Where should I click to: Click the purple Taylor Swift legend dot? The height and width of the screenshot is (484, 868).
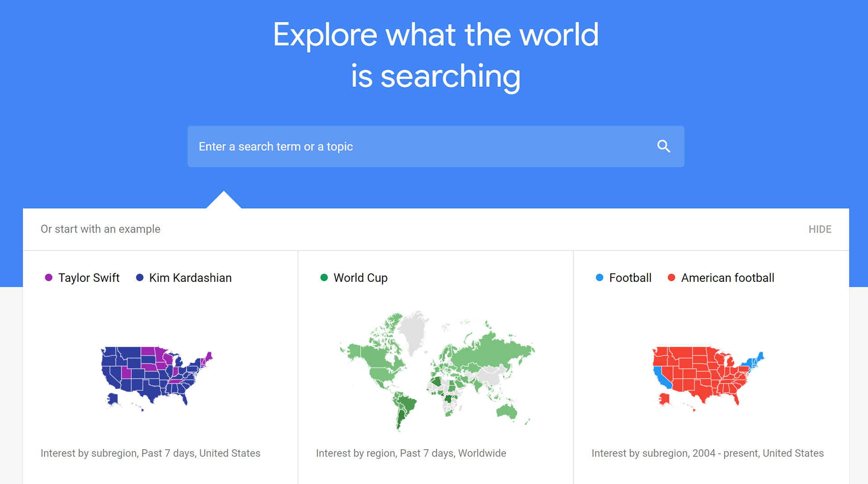pyautogui.click(x=49, y=277)
